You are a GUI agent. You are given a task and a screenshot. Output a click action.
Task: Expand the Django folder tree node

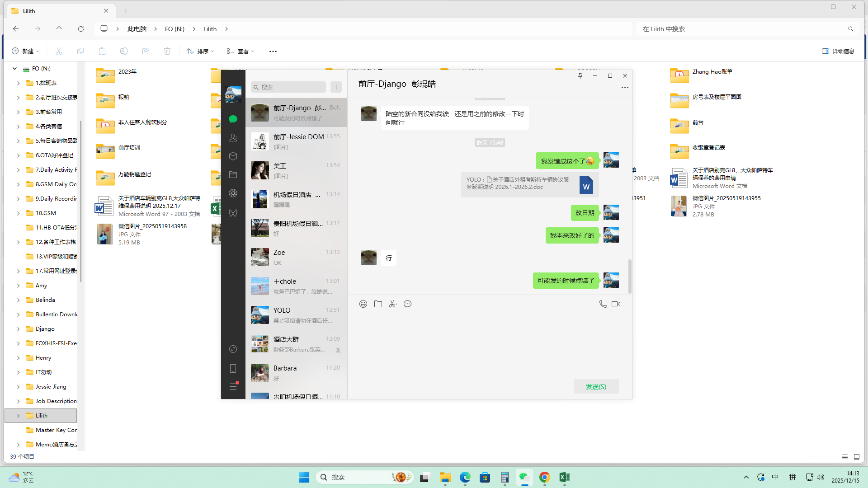(x=18, y=329)
